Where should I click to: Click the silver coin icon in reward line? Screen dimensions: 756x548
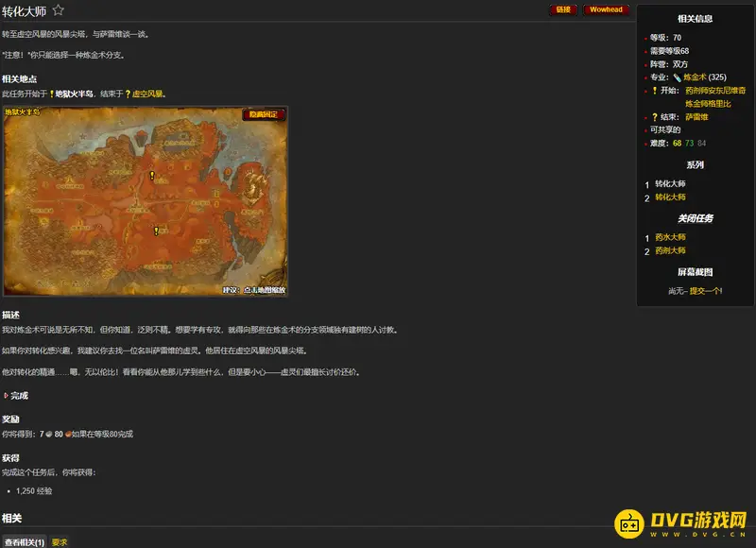pos(49,435)
